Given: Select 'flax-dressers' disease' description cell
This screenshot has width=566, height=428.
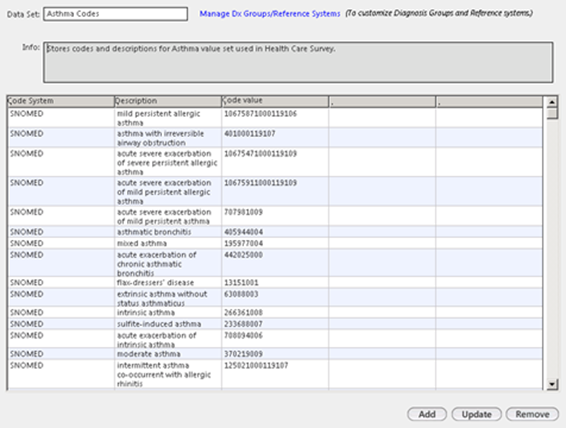Looking at the screenshot, I should coord(167,283).
